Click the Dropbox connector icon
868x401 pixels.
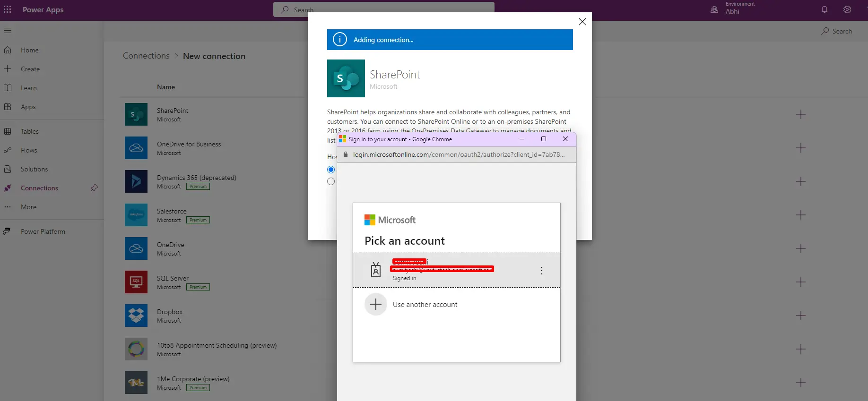tap(136, 316)
